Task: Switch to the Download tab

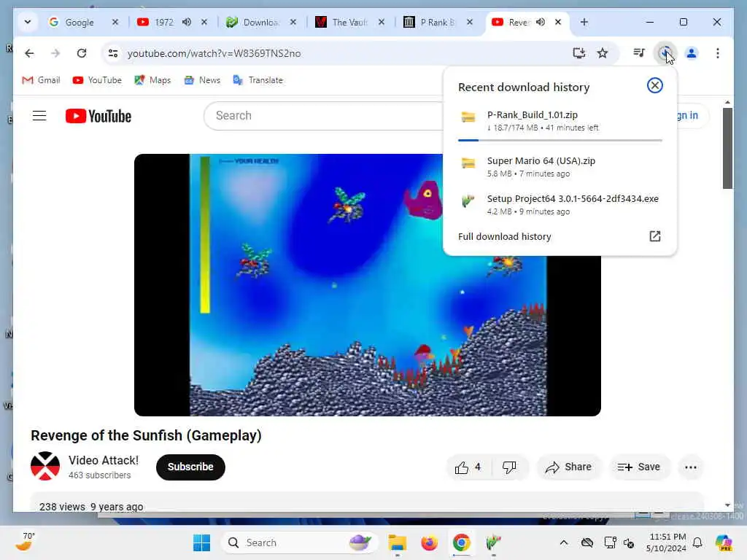Action: (260, 23)
